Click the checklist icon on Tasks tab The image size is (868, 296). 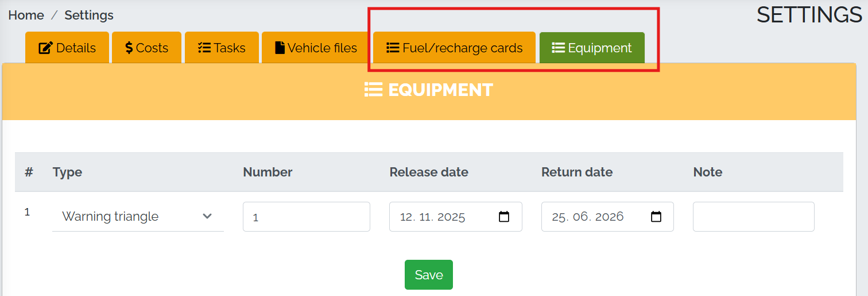pos(204,48)
